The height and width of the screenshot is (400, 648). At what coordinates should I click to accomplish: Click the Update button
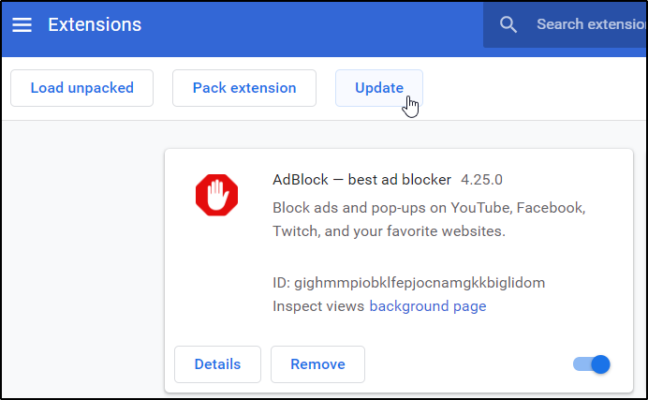379,88
